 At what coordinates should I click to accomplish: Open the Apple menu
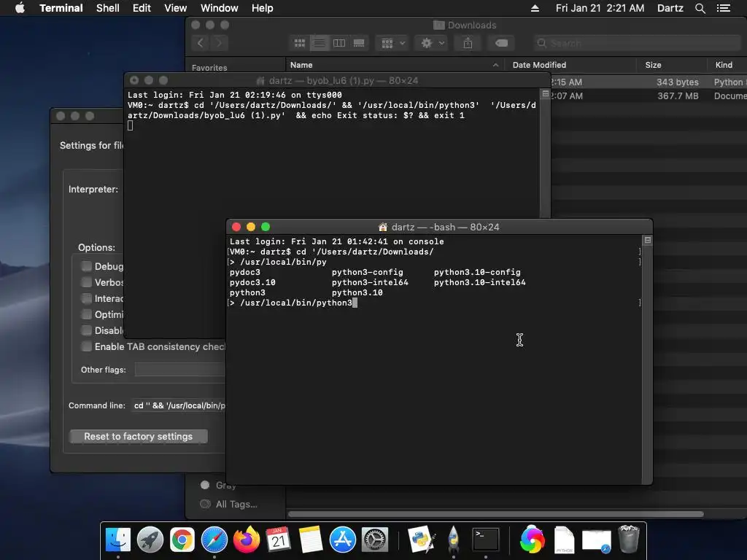pyautogui.click(x=20, y=8)
